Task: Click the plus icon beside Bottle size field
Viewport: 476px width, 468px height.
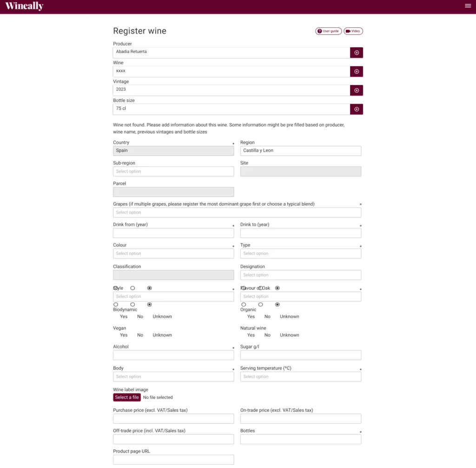Action: (357, 109)
